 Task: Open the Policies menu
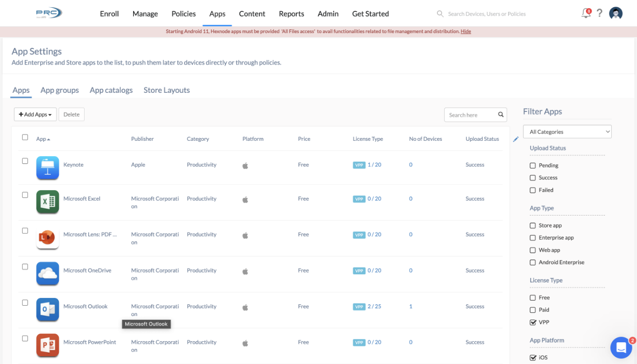tap(183, 13)
